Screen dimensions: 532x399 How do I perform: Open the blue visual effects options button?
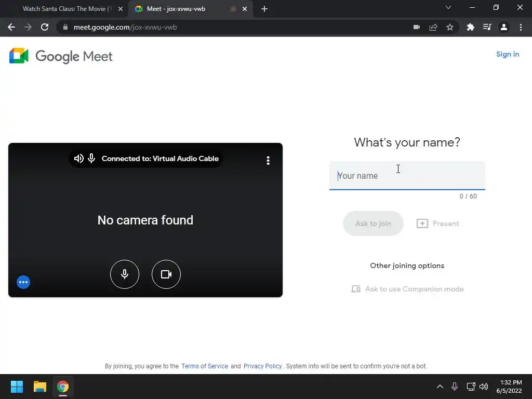pyautogui.click(x=23, y=282)
